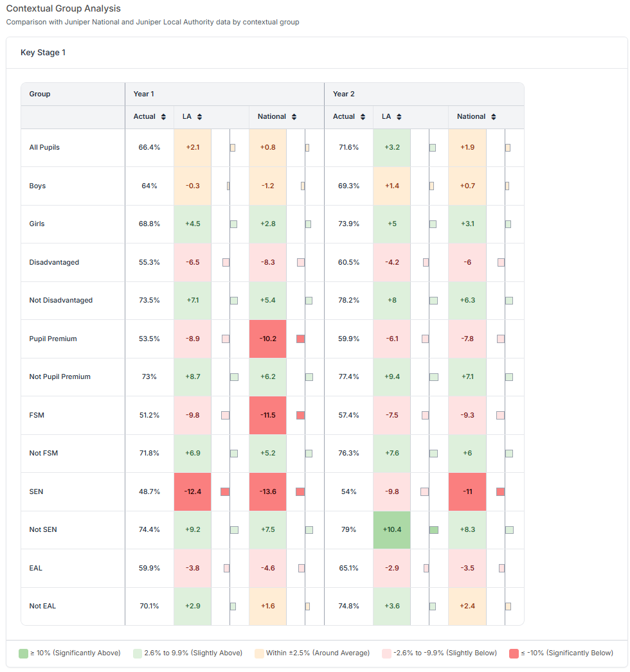Image resolution: width=630 pixels, height=672 pixels.
Task: Click sort icon beside Year 1 Actual
Action: pos(164,117)
